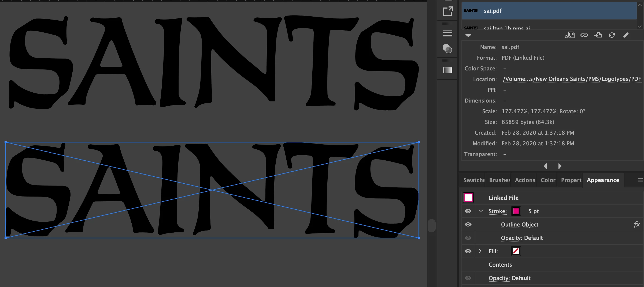Open the Gradient panel icon
644x287 pixels.
[x=447, y=70]
